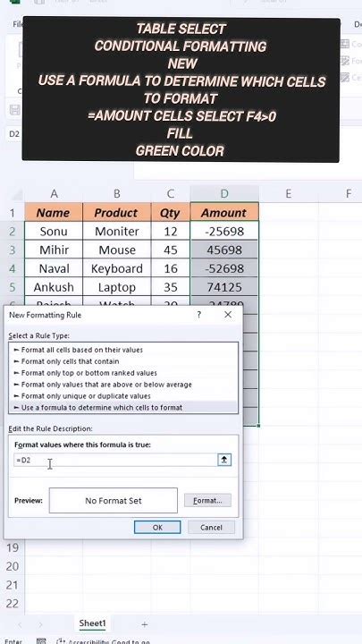The image size is (362, 644).
Task: Click the amount cell 74125
Action: coord(224,287)
